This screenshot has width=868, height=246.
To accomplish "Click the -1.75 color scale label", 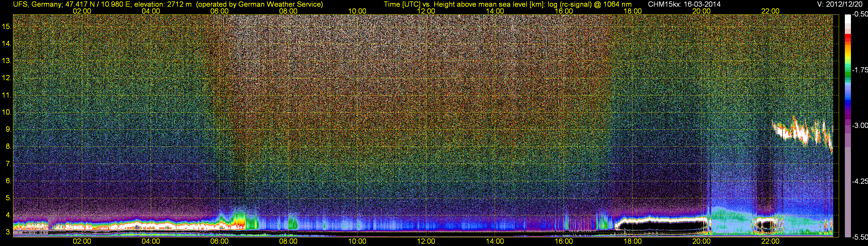I will [860, 70].
